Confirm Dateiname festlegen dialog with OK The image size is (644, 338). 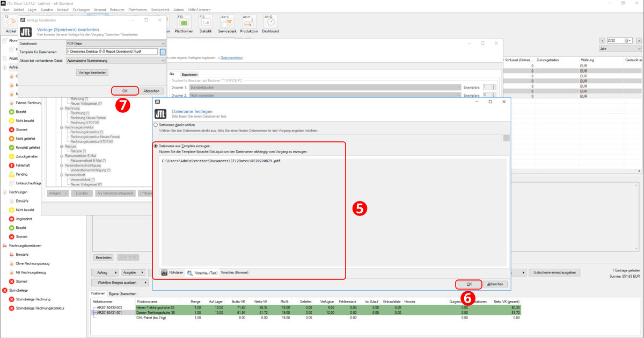469,284
